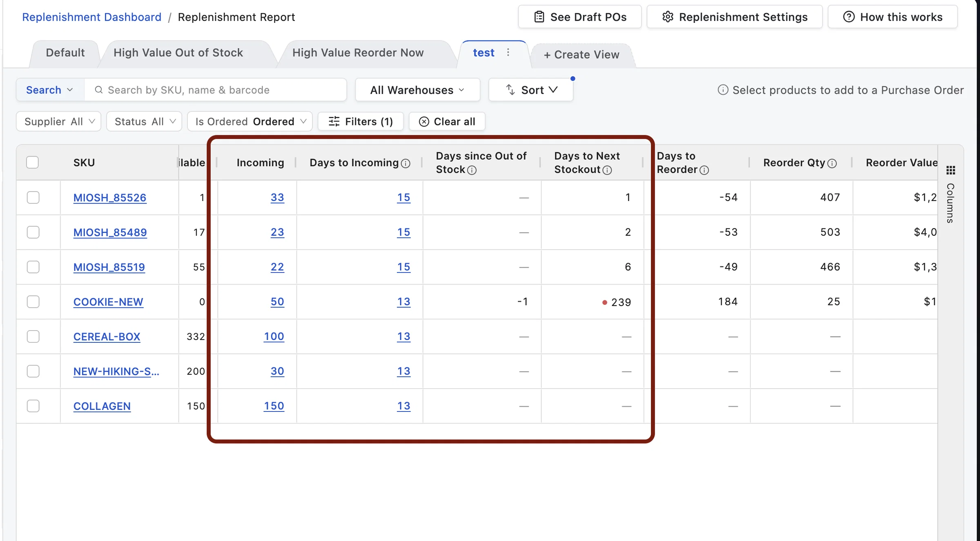The width and height of the screenshot is (980, 541).
Task: Click the Reorder Qty info icon
Action: pos(832,163)
